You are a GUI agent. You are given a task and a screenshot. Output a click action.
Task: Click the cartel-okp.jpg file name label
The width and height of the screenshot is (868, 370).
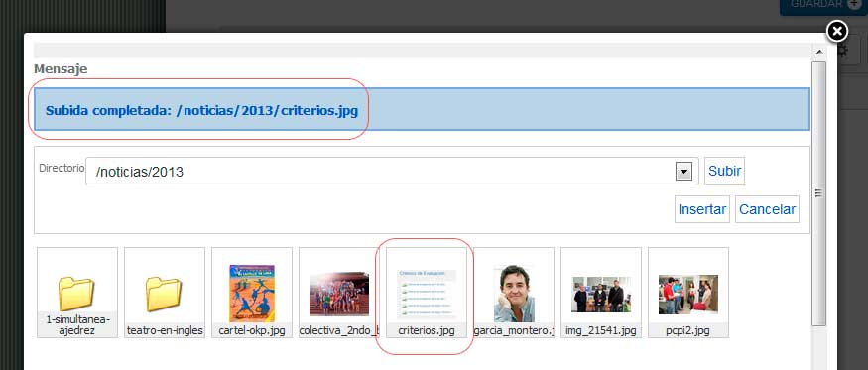click(252, 331)
